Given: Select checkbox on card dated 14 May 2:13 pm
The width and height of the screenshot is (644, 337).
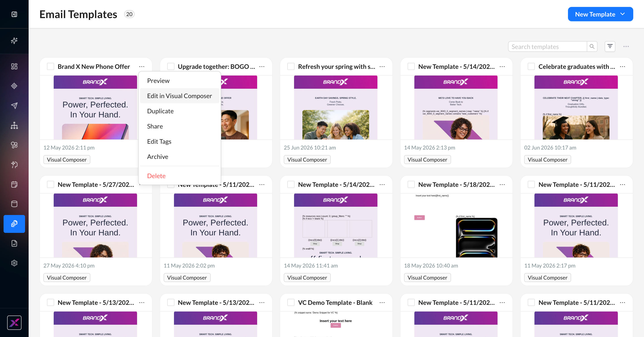Looking at the screenshot, I should click(x=411, y=66).
